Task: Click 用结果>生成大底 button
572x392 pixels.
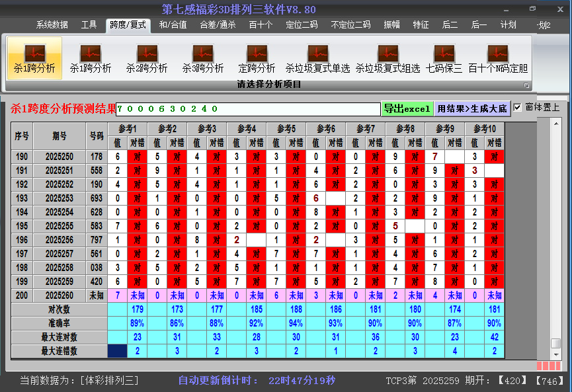Action: (x=472, y=108)
